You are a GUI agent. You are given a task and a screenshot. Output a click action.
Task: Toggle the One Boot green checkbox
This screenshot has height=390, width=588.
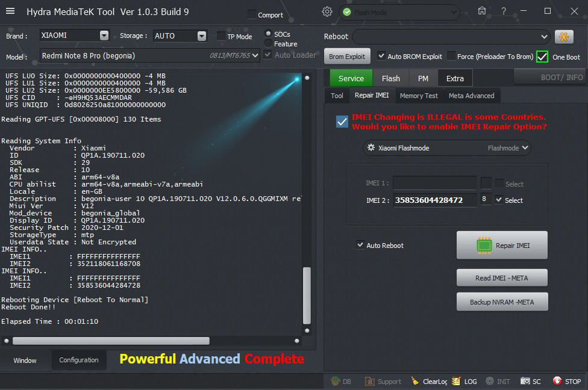tap(542, 57)
